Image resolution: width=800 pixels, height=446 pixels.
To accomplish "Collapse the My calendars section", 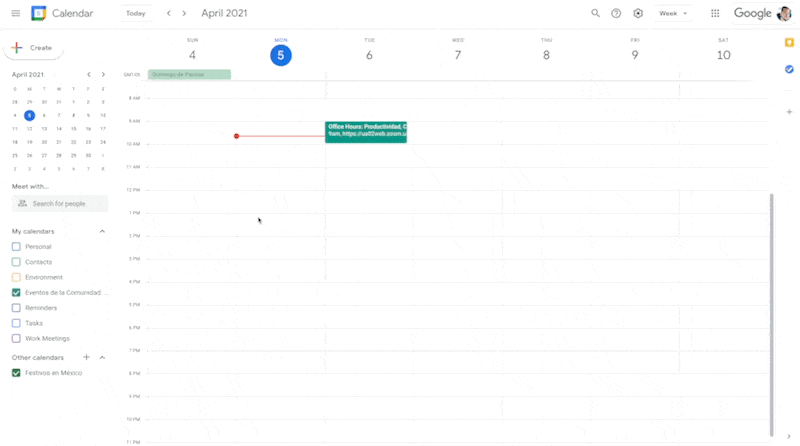I will [102, 231].
